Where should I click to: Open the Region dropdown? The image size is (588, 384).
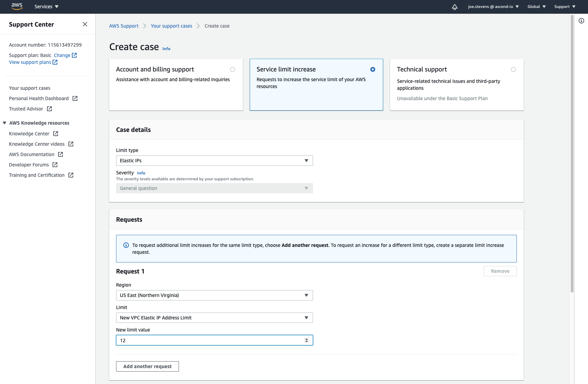(215, 295)
